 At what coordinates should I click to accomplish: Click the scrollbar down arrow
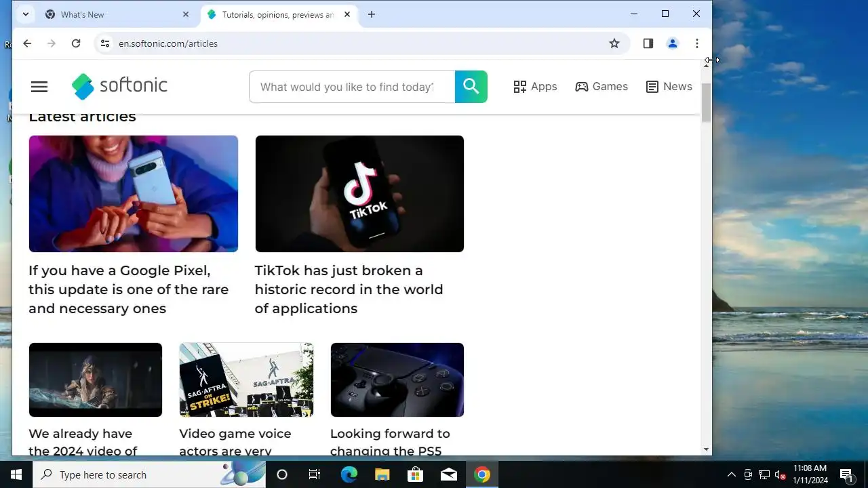(707, 449)
